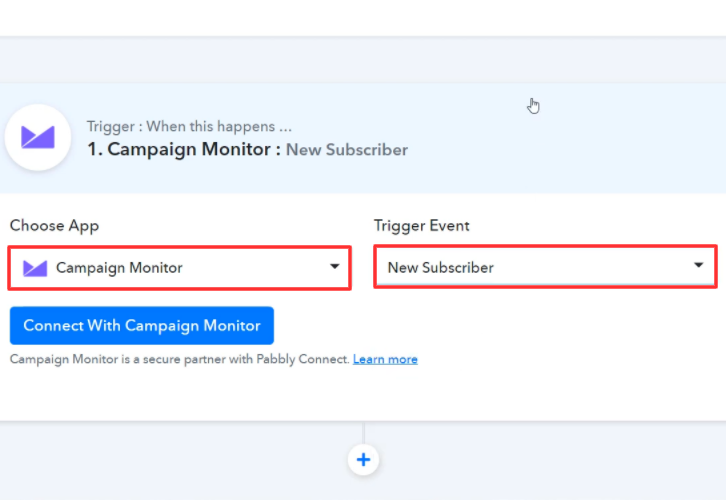Click the 'New Subscriber' value in Trigger Event field
The width and height of the screenshot is (726, 500).
(x=441, y=268)
